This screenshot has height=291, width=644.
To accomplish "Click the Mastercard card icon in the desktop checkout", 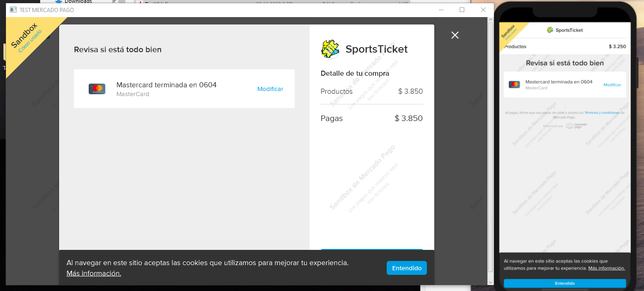I will tap(97, 89).
